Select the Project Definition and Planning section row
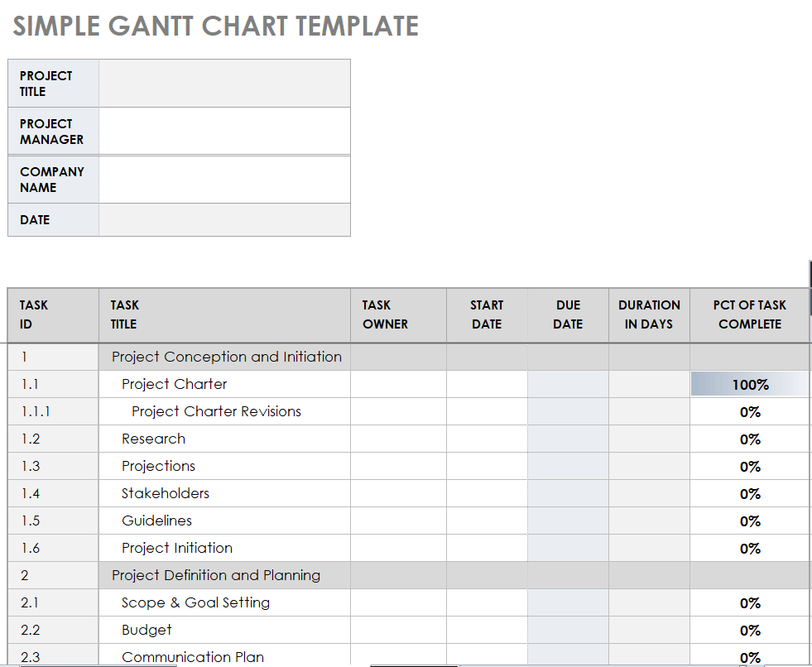 216,576
